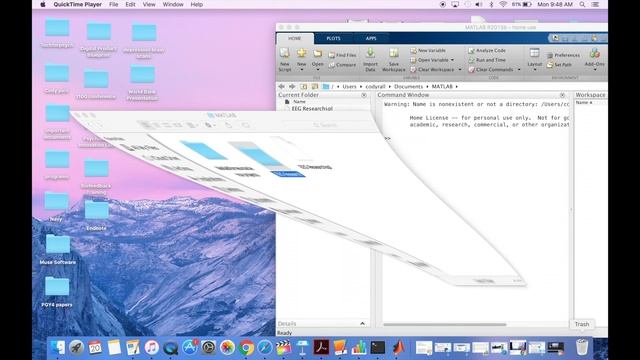The height and width of the screenshot is (360, 640).
Task: Select the EEG Research folder in Current Folder
Action: tap(312, 109)
